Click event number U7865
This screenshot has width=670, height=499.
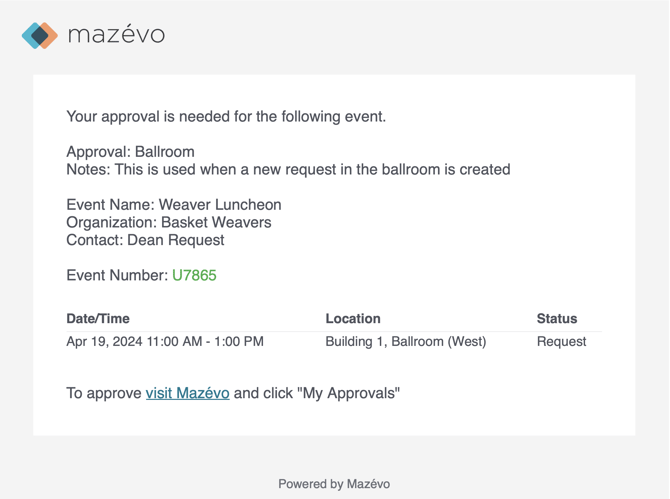pos(194,275)
